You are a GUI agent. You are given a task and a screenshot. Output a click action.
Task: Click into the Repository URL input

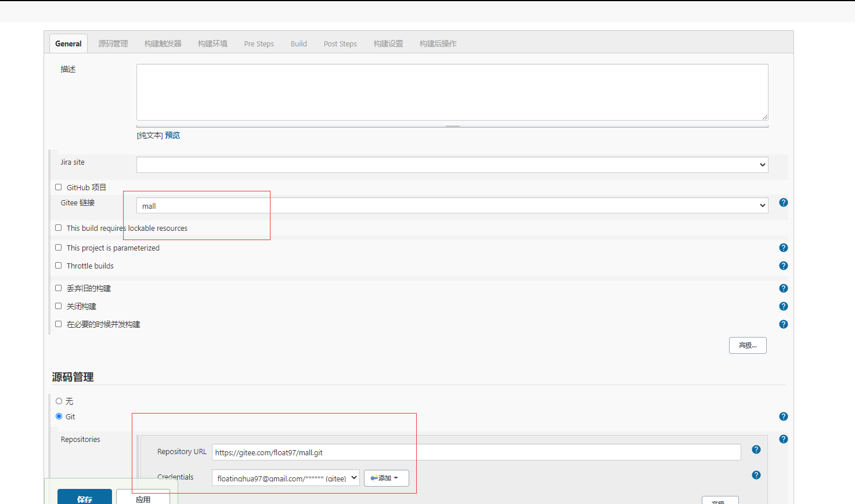point(476,452)
